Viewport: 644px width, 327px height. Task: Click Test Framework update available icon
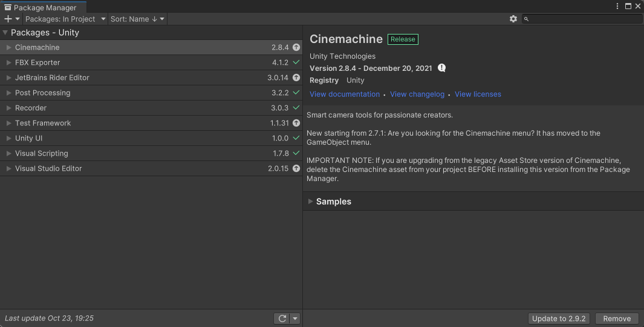pyautogui.click(x=296, y=123)
